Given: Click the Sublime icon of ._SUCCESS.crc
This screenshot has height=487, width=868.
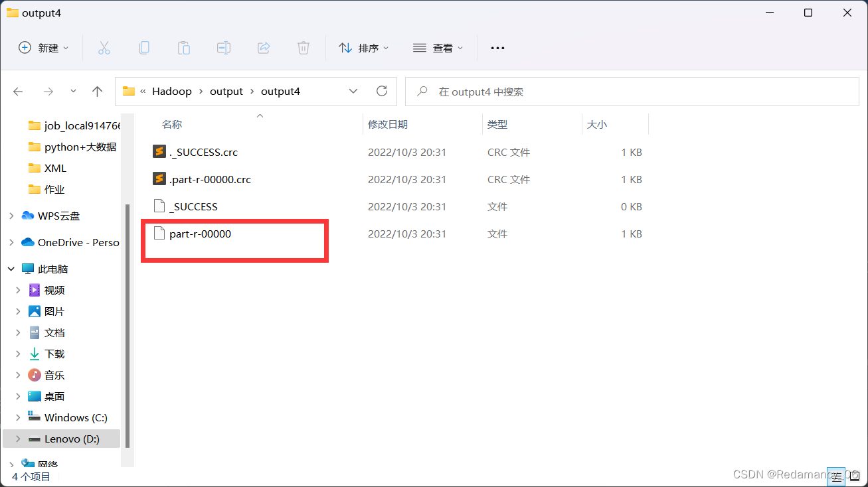Looking at the screenshot, I should pyautogui.click(x=159, y=151).
